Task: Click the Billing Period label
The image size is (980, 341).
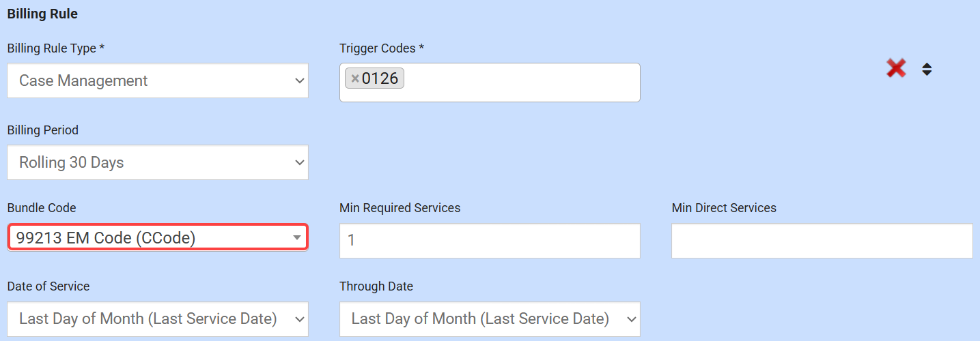Action: (43, 130)
